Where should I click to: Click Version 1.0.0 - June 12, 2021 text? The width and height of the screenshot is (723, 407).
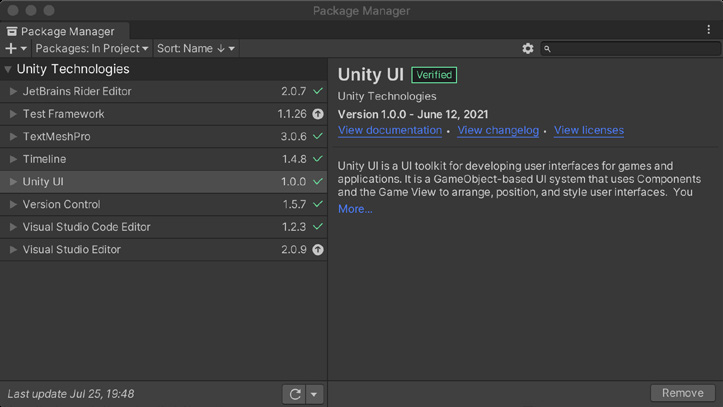413,114
